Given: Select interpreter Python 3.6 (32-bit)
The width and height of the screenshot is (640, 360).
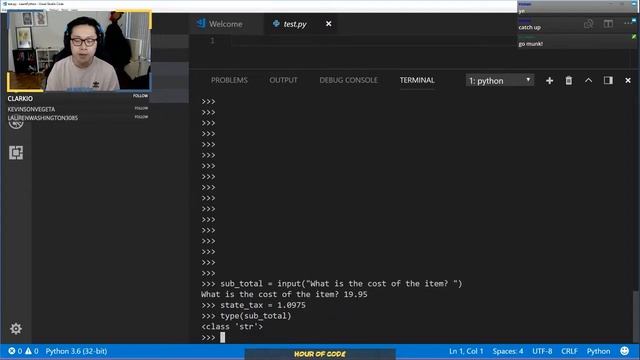Looking at the screenshot, I should click(x=76, y=351).
